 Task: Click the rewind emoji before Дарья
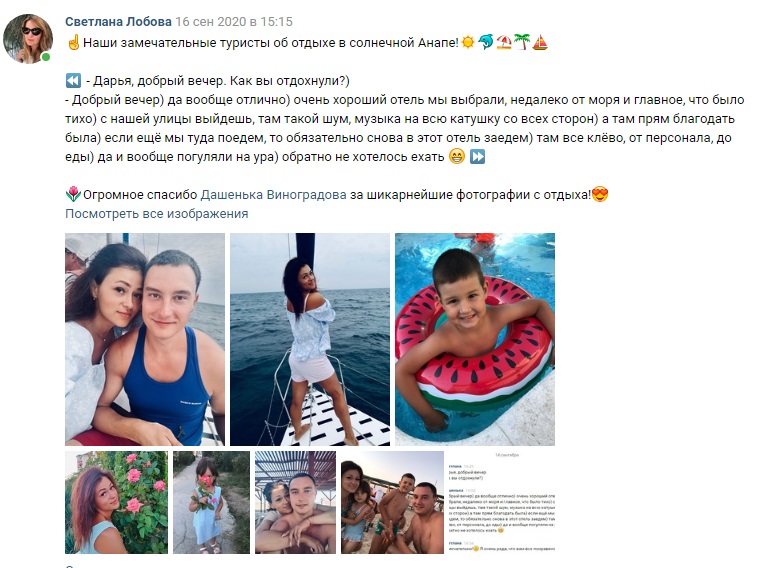point(73,80)
